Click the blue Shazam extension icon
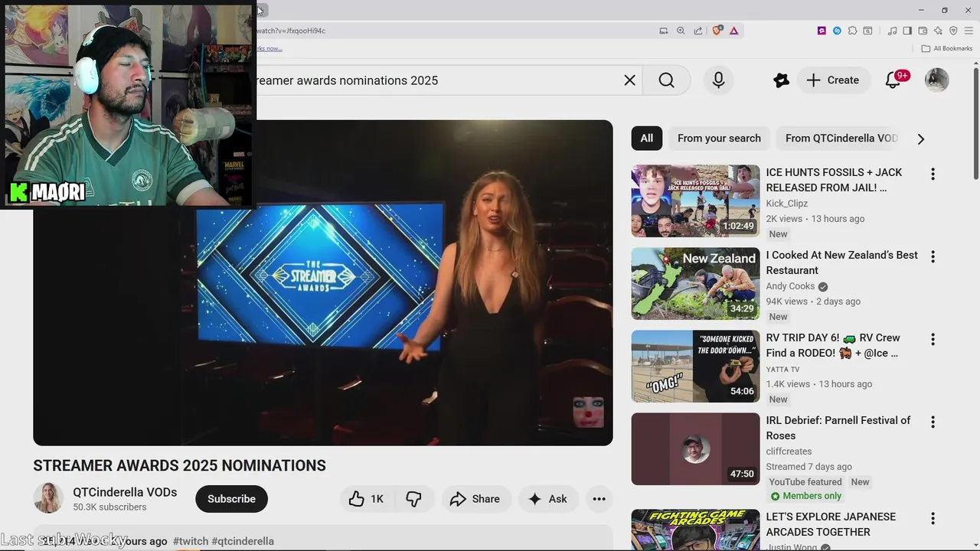The image size is (980, 551). (837, 31)
